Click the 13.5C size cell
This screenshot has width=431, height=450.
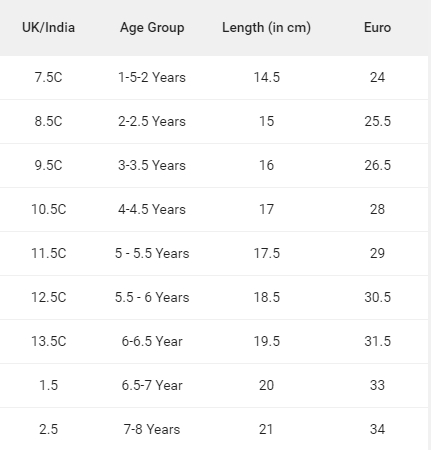tap(48, 341)
